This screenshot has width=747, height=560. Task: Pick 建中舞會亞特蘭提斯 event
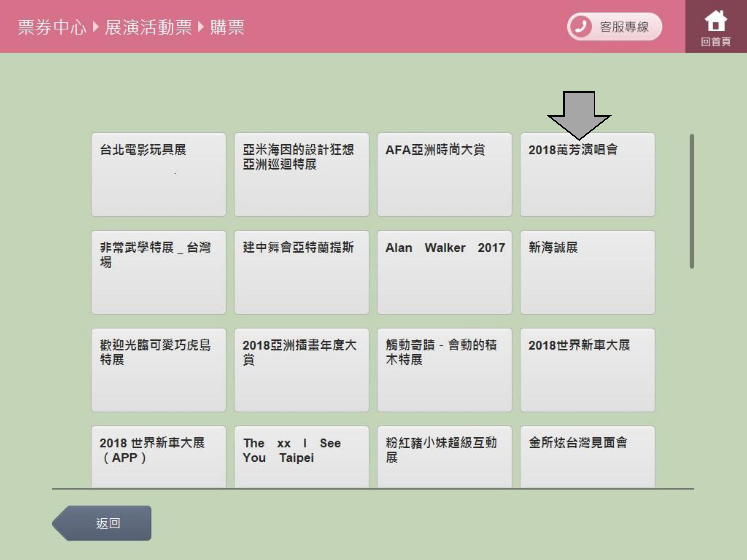pos(301,272)
